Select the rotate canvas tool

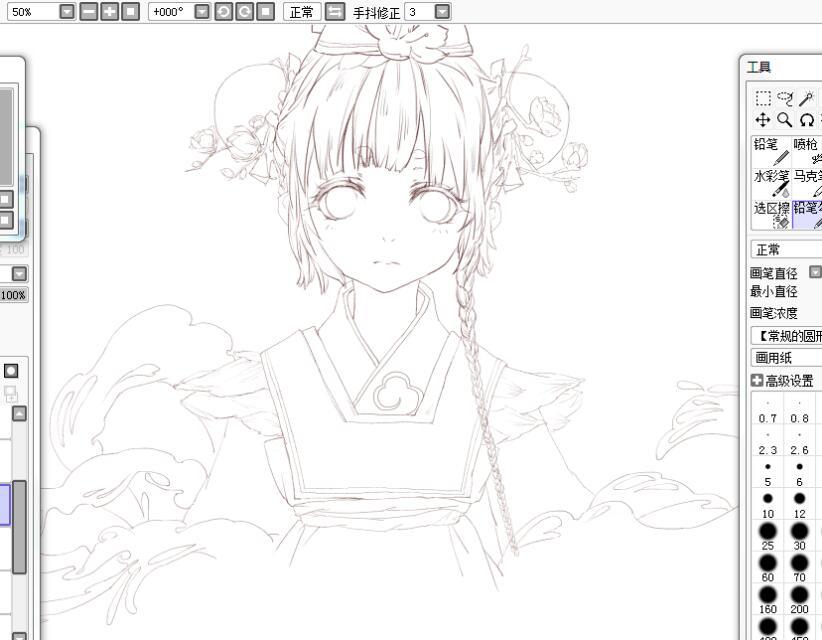[x=807, y=120]
